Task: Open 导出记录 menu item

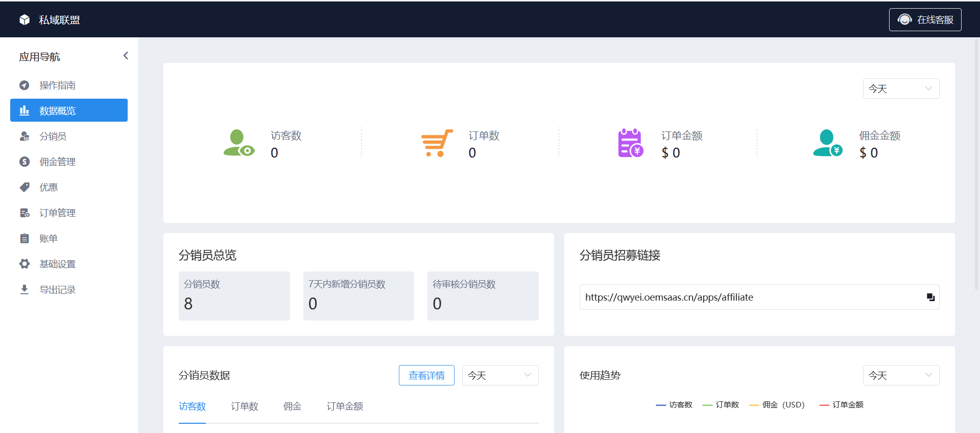Action: pos(69,289)
